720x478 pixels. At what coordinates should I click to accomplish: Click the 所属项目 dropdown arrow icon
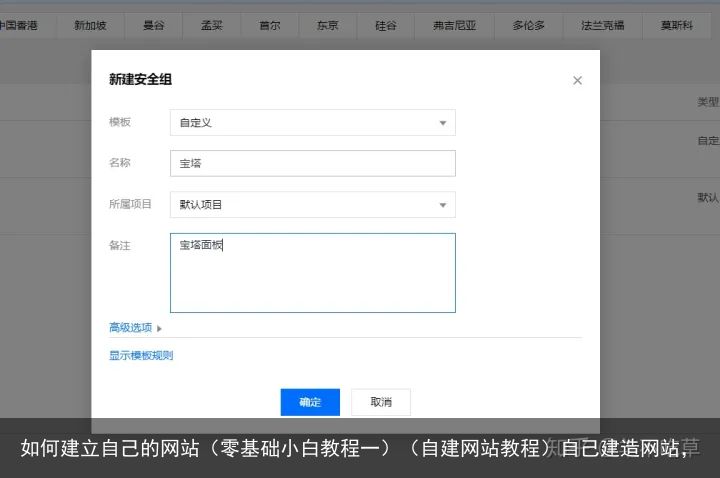[443, 205]
